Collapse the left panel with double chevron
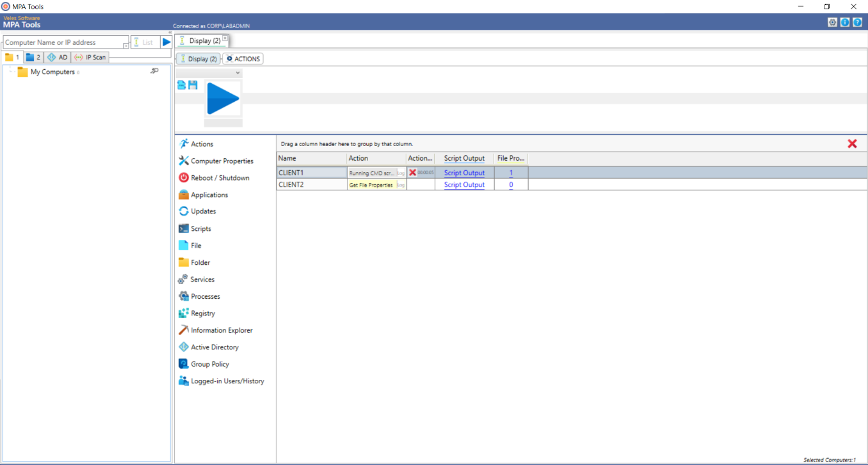This screenshot has width=868, height=465. tap(170, 32)
